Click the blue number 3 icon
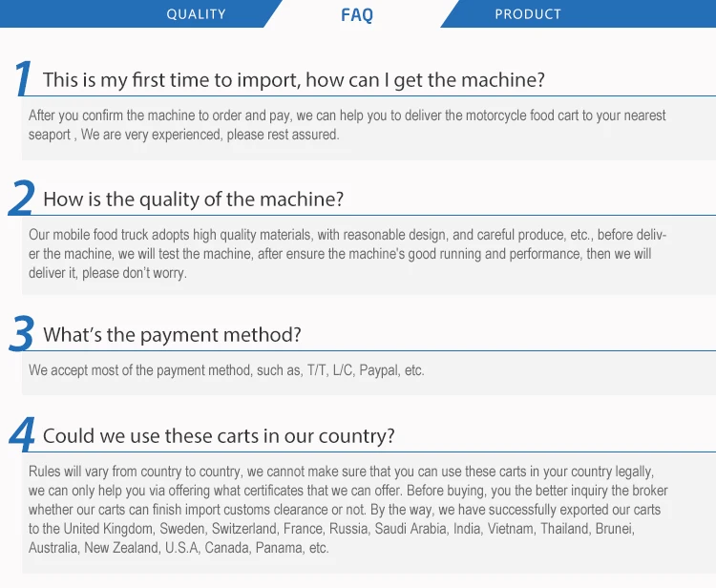Screen dimensions: 716x588 21,334
